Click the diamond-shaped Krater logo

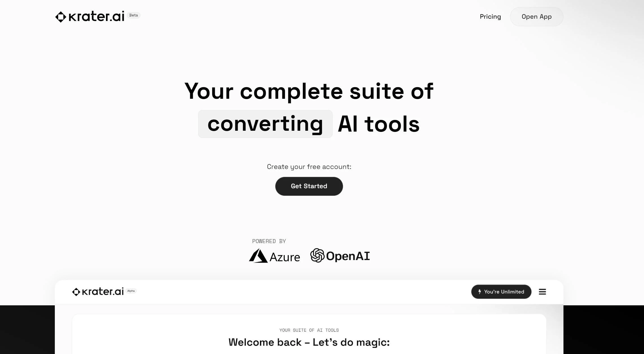click(x=60, y=17)
